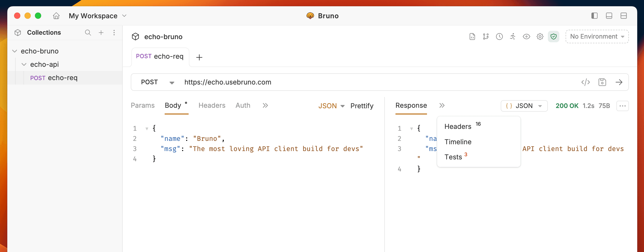644x252 pixels.
Task: Toggle the bottom panel layout icon
Action: pos(609,16)
